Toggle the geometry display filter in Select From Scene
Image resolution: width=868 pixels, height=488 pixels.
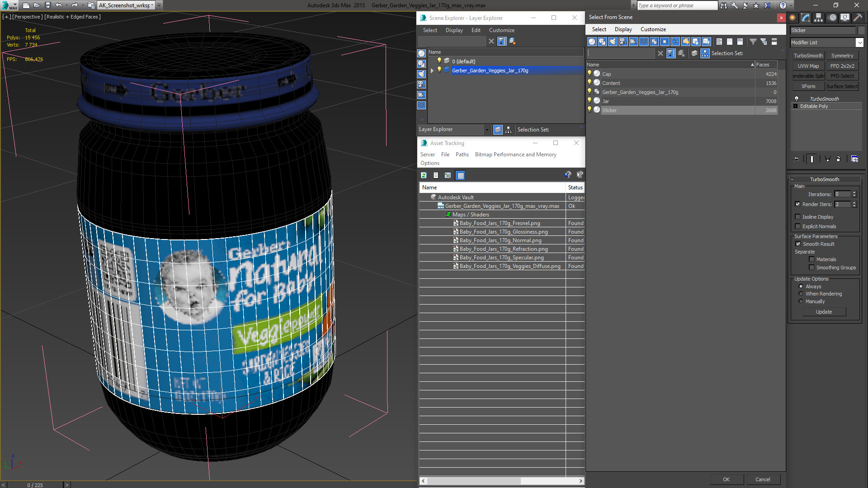(x=592, y=42)
